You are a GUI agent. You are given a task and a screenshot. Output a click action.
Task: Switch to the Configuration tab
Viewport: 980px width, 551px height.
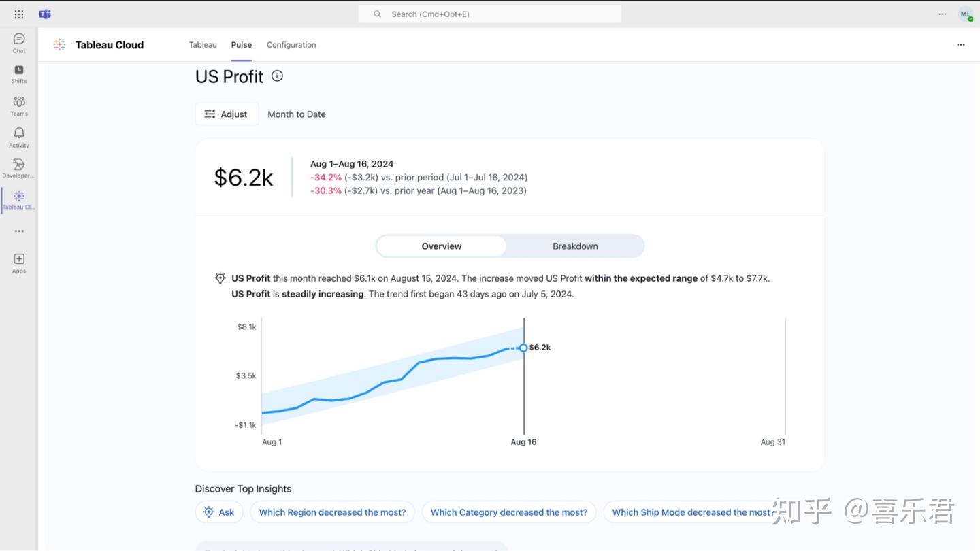[291, 45]
